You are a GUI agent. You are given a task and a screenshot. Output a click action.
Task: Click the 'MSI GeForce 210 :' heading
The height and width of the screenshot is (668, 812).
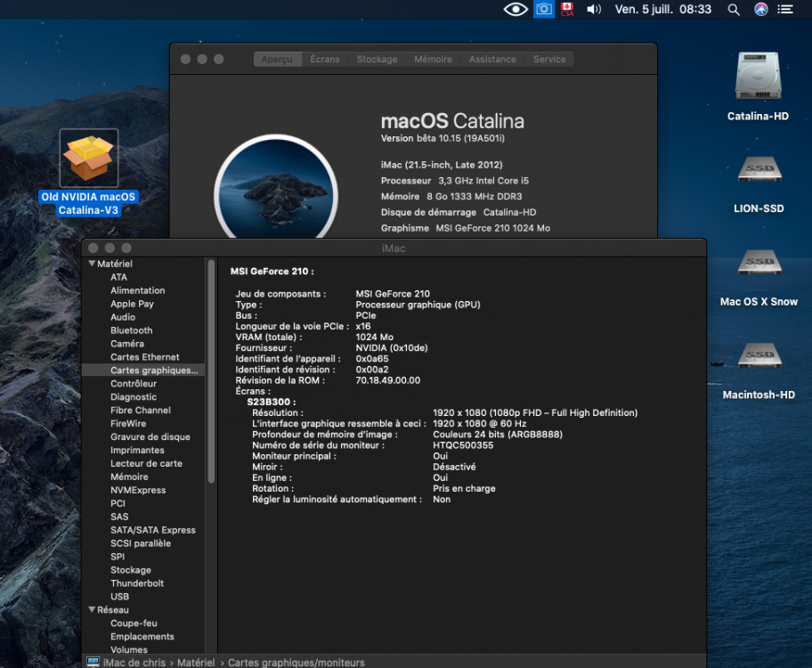(x=272, y=271)
